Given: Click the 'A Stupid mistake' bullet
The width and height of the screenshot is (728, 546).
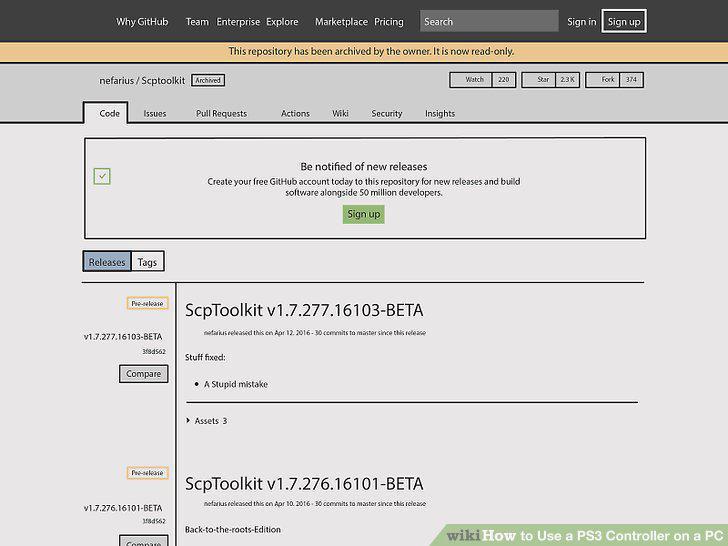Looking at the screenshot, I should [236, 384].
